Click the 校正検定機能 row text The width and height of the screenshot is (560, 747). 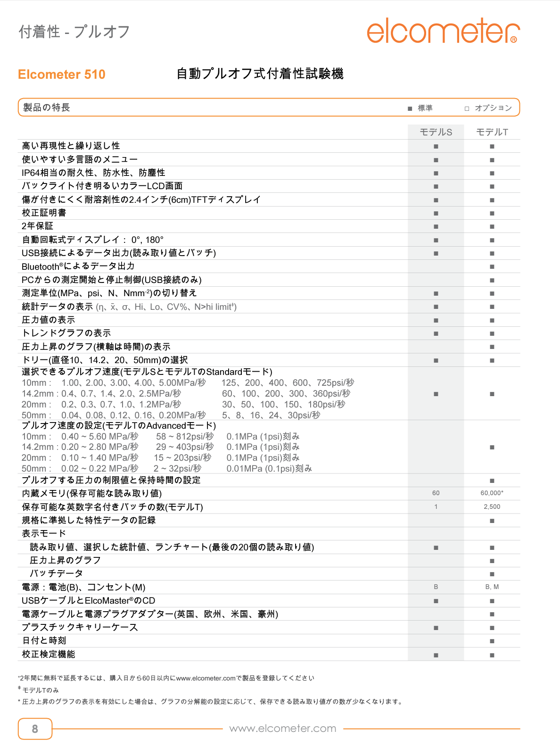pyautogui.click(x=48, y=654)
